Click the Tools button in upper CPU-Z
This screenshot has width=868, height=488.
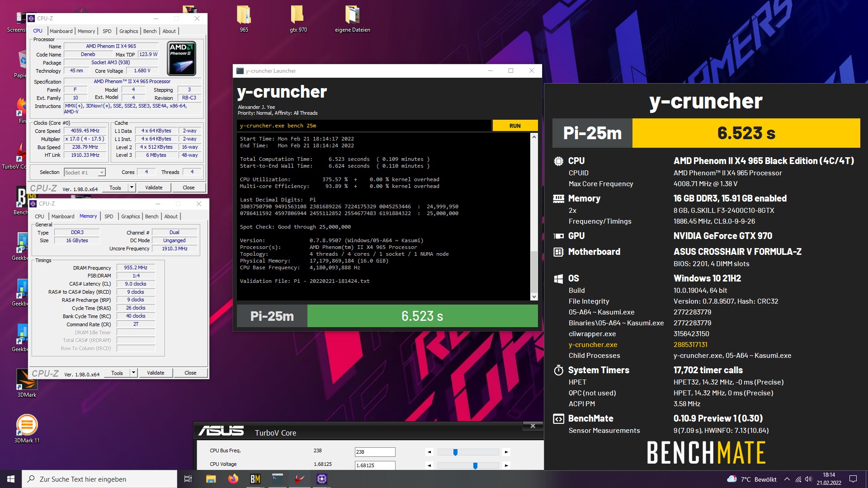115,188
